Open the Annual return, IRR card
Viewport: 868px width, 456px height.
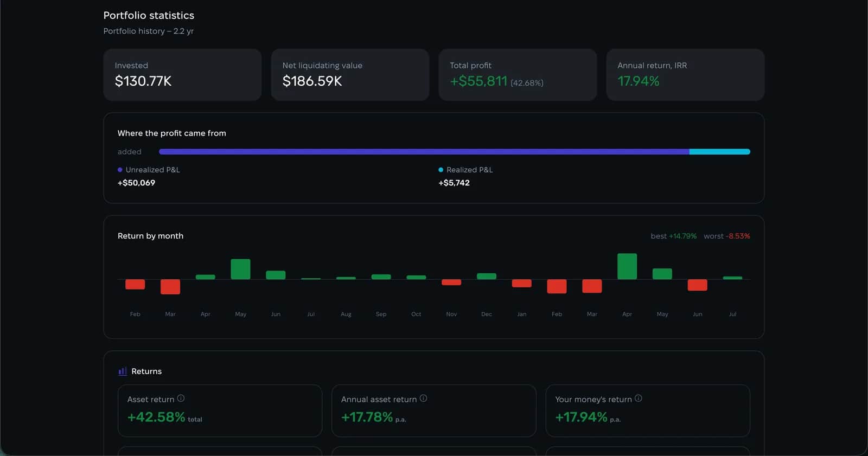click(x=685, y=75)
